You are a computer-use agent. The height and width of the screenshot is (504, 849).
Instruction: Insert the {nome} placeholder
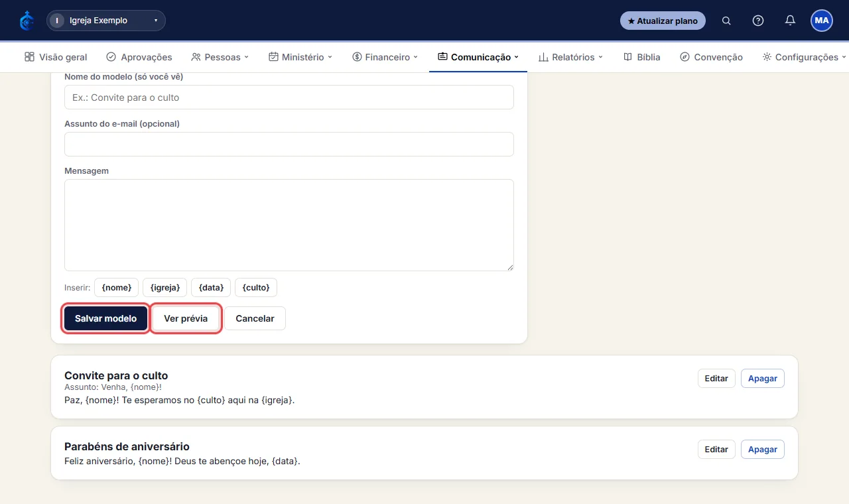pyautogui.click(x=116, y=287)
